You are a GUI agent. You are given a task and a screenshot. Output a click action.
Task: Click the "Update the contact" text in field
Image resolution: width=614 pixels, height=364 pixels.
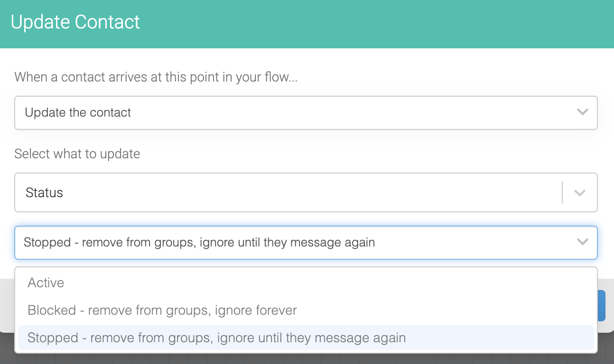click(x=78, y=113)
